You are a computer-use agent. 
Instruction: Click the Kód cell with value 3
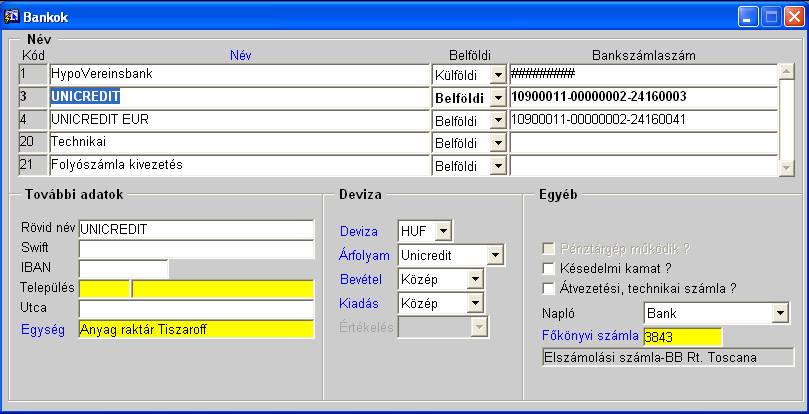(33, 97)
